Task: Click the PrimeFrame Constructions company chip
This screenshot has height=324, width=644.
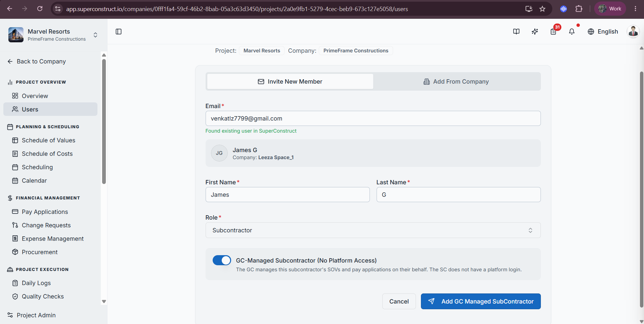Action: coord(356,51)
